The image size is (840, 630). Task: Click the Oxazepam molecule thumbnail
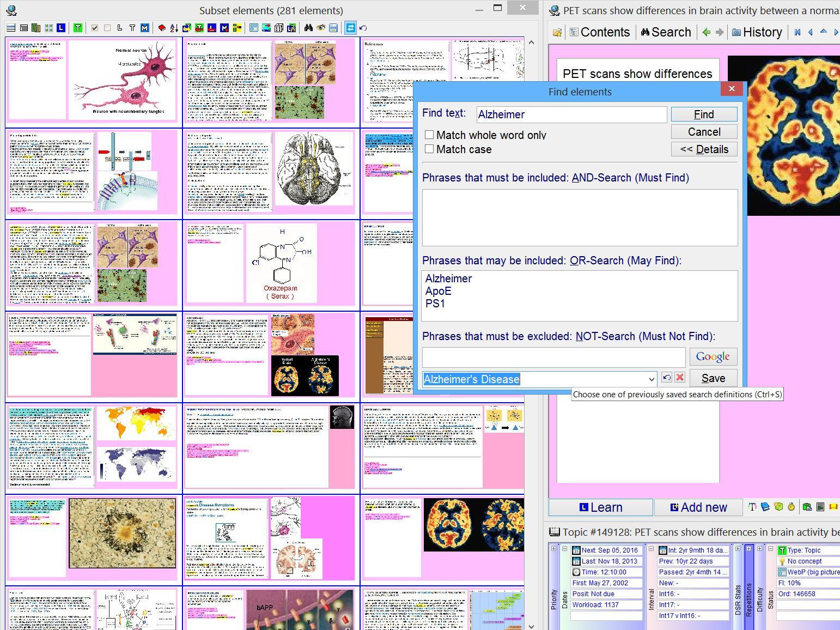pyautogui.click(x=281, y=263)
